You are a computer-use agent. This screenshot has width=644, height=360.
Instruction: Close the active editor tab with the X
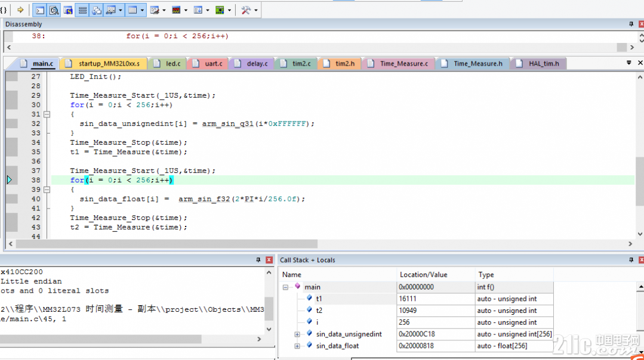pyautogui.click(x=640, y=63)
